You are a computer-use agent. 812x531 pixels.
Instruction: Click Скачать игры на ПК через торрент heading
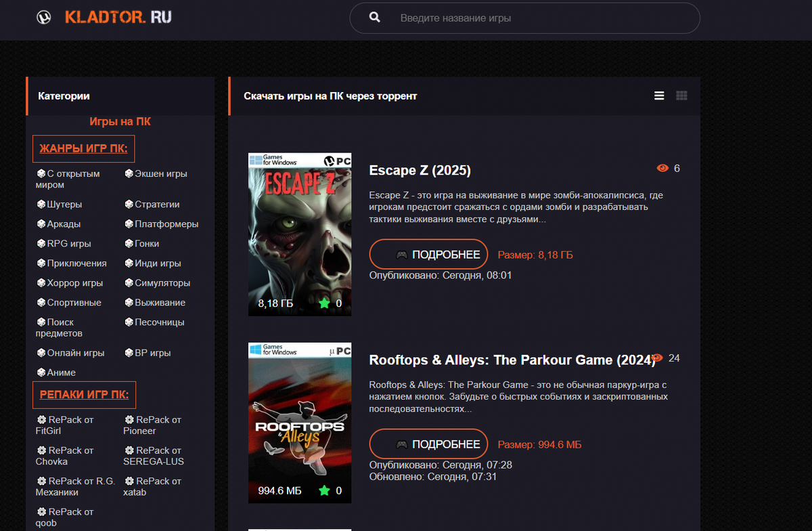[330, 96]
